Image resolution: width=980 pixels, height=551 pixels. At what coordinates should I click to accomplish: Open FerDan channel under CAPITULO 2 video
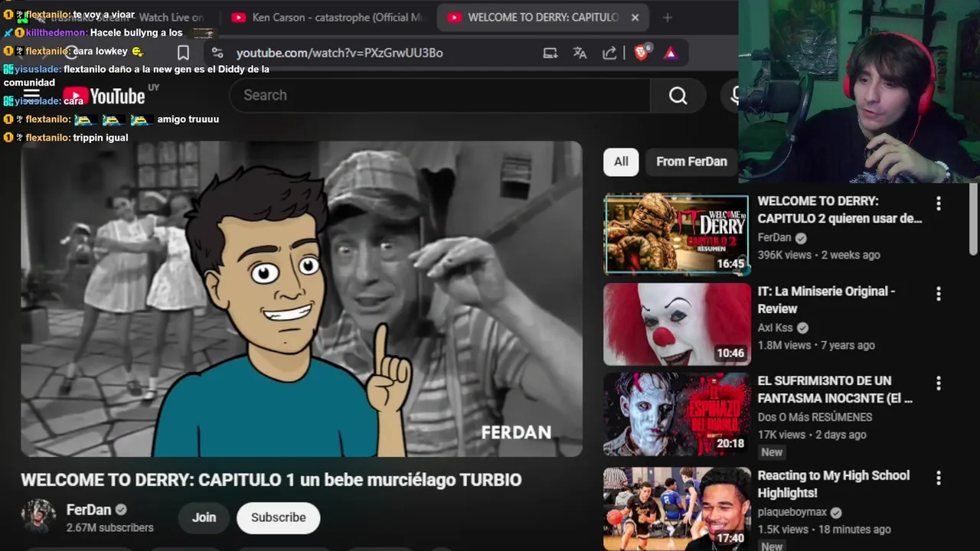[x=774, y=238]
